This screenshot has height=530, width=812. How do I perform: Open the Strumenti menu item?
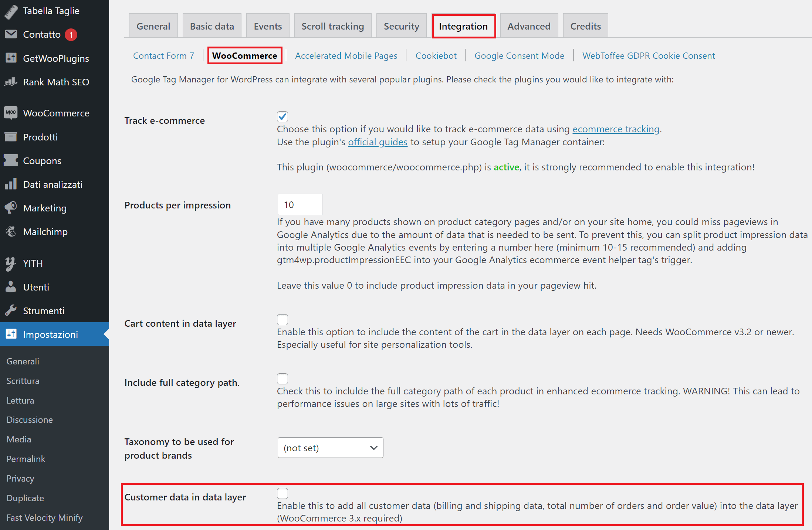(55, 310)
